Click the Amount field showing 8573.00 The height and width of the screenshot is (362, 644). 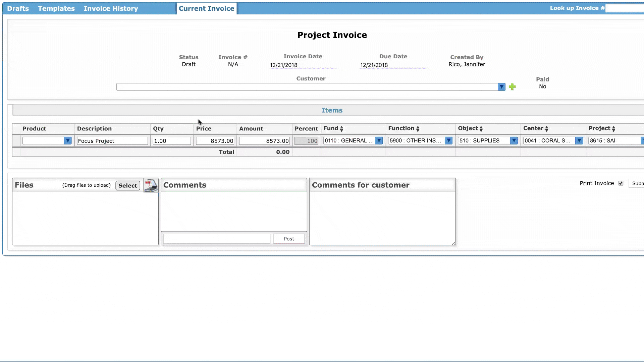point(264,141)
